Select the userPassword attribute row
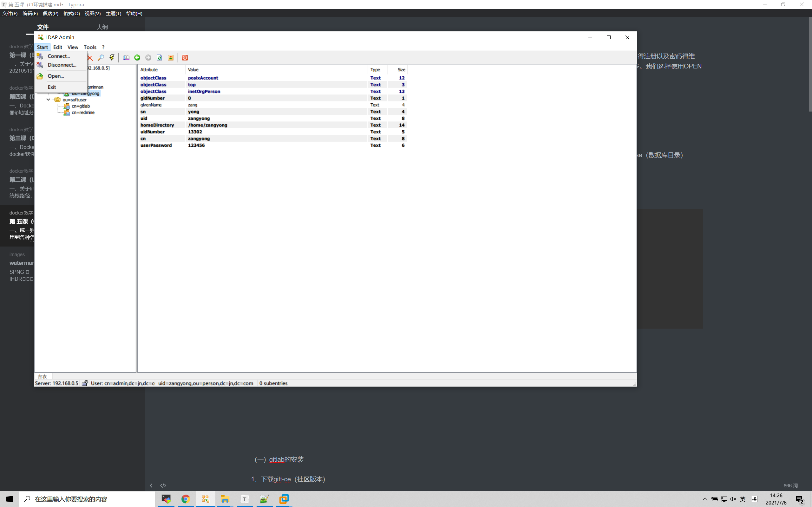This screenshot has width=812, height=507. [156, 145]
